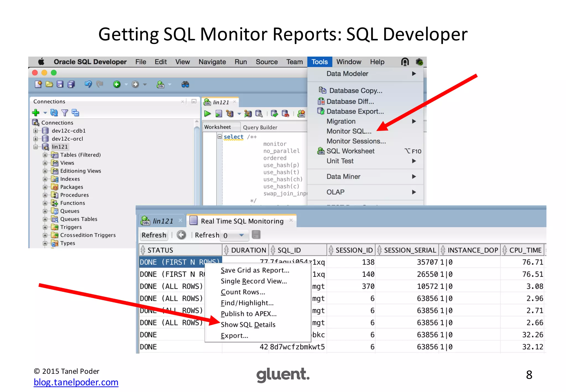The width and height of the screenshot is (566, 392).
Task: Open the Migration submenu
Action: coord(366,121)
